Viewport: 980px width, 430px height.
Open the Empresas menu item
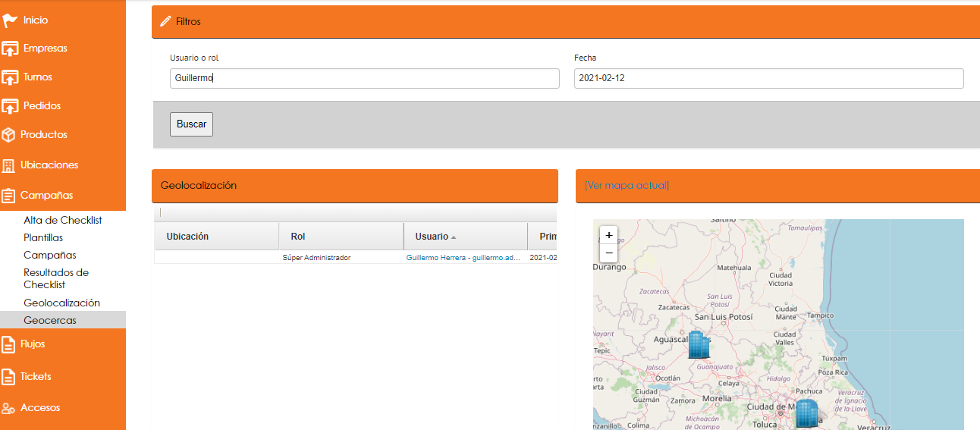[46, 49]
